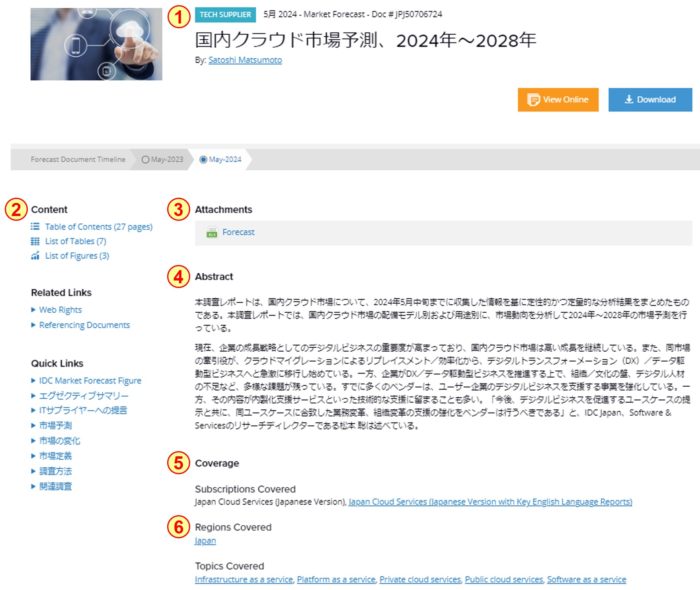Click the Download button
Viewport: 700px width, 590px height.
coord(650,99)
